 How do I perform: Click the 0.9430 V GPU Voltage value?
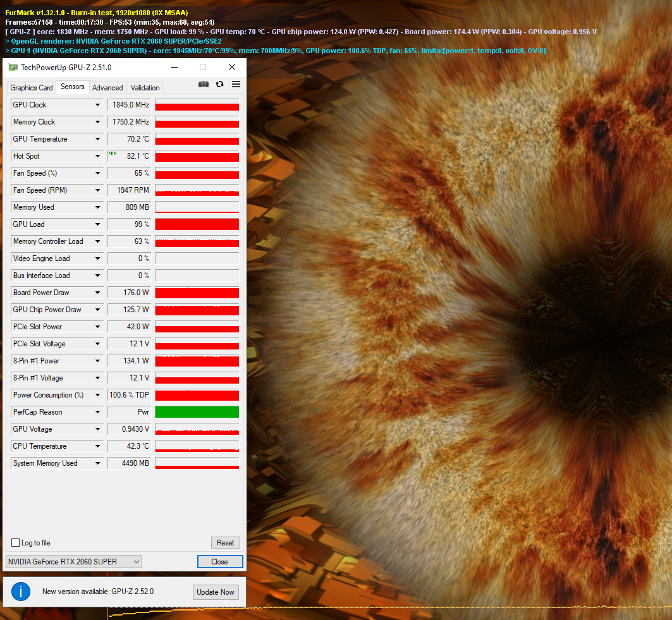[130, 429]
